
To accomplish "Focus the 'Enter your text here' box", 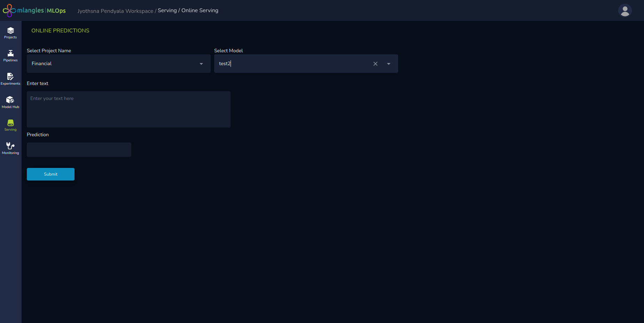I will tap(129, 109).
